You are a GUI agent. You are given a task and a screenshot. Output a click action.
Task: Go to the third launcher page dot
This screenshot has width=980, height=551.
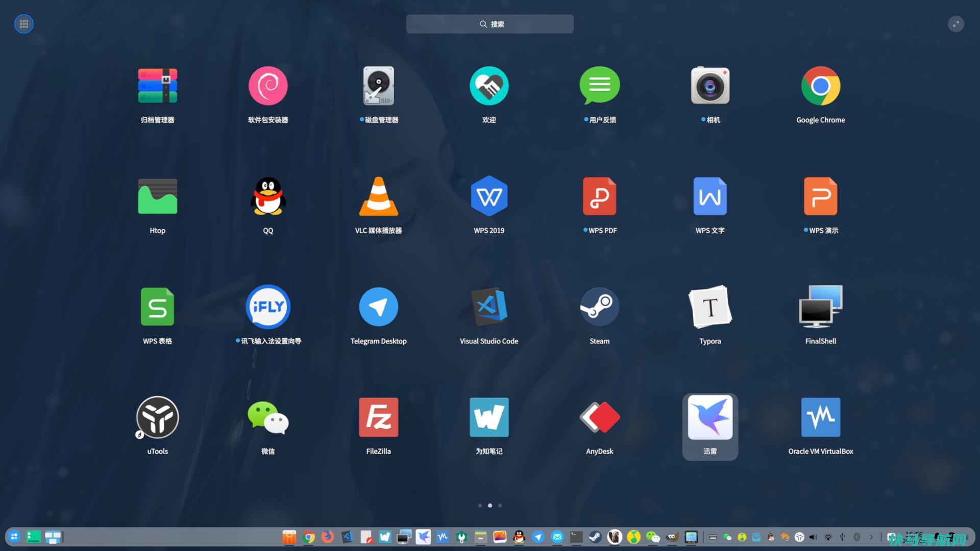(500, 506)
